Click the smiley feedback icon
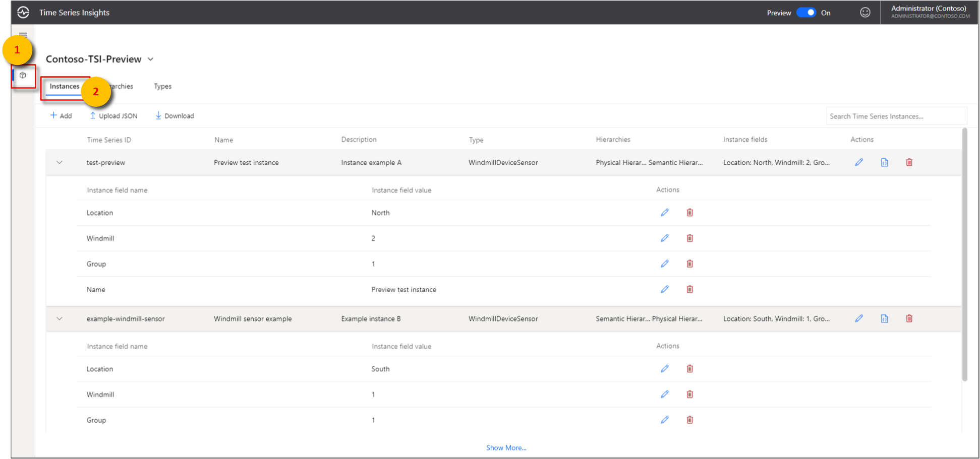This screenshot has width=980, height=459. point(865,13)
